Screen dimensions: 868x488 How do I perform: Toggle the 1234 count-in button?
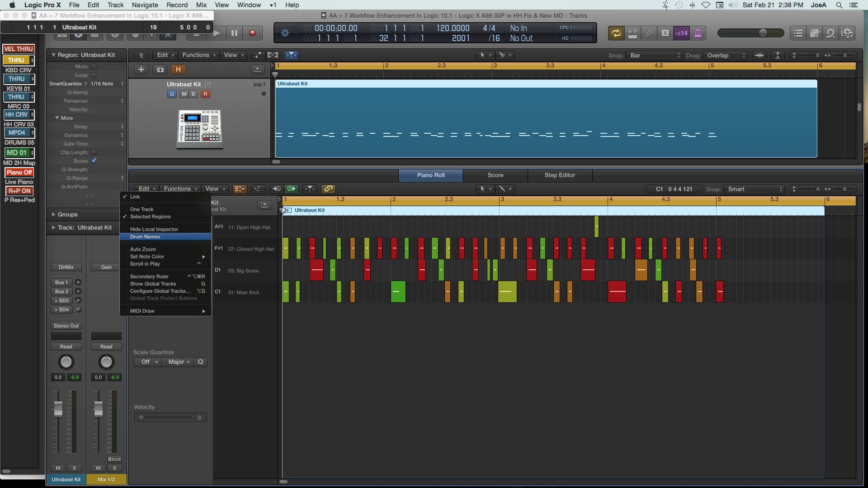coord(681,33)
